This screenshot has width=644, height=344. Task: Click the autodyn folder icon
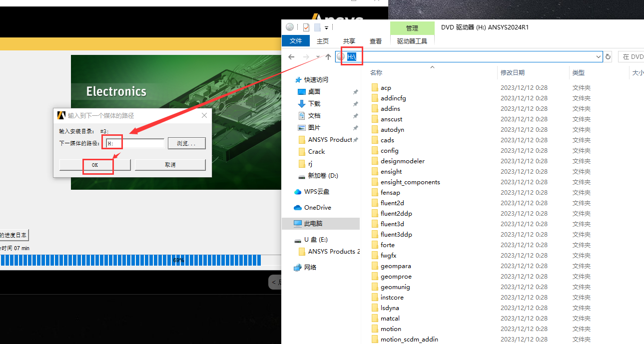coord(375,130)
